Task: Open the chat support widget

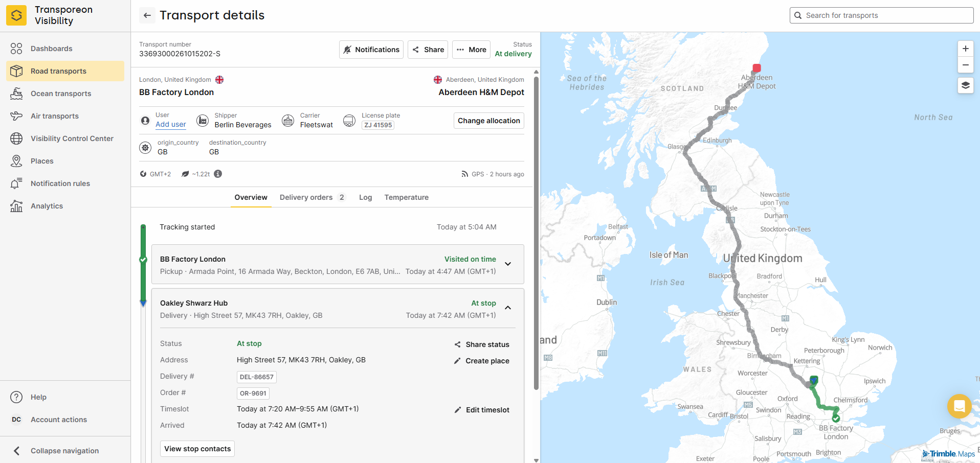Action: pos(960,406)
